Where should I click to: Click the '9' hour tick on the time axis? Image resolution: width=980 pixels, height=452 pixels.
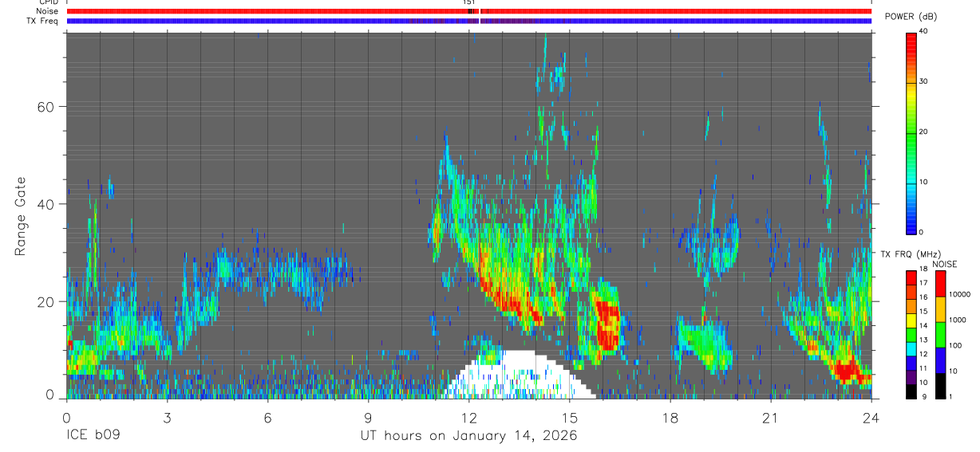point(368,417)
